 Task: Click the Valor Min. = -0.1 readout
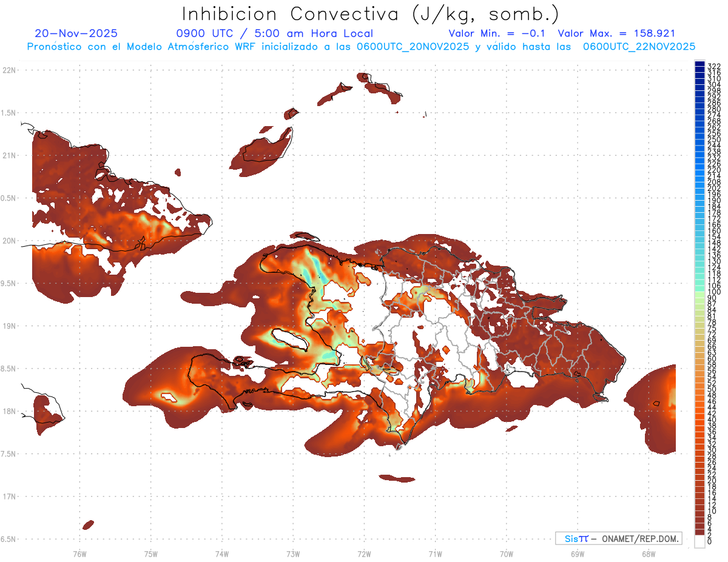[x=498, y=33]
